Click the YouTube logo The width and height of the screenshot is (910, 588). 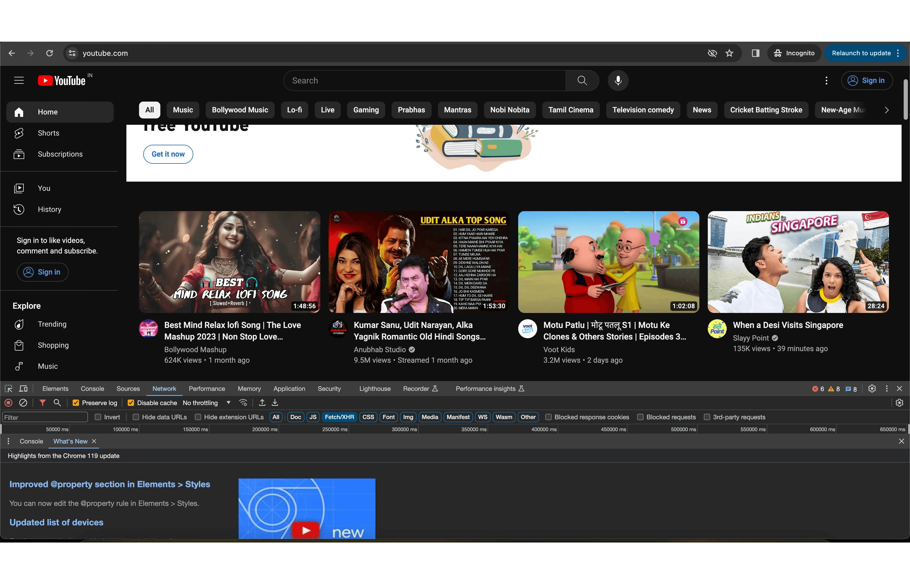61,81
